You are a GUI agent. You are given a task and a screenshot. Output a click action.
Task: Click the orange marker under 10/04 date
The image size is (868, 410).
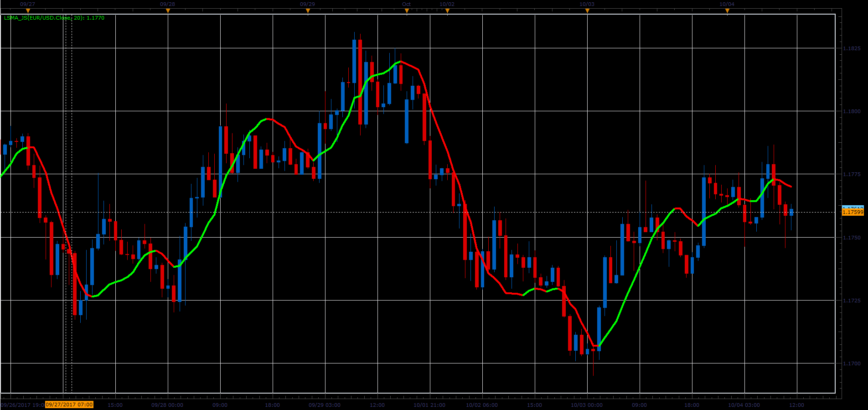coord(727,10)
